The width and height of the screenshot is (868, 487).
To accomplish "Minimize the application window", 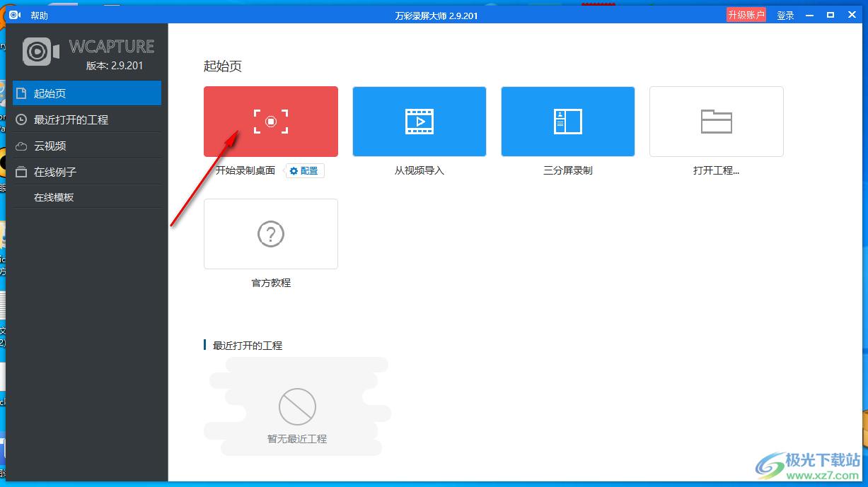I will click(809, 15).
